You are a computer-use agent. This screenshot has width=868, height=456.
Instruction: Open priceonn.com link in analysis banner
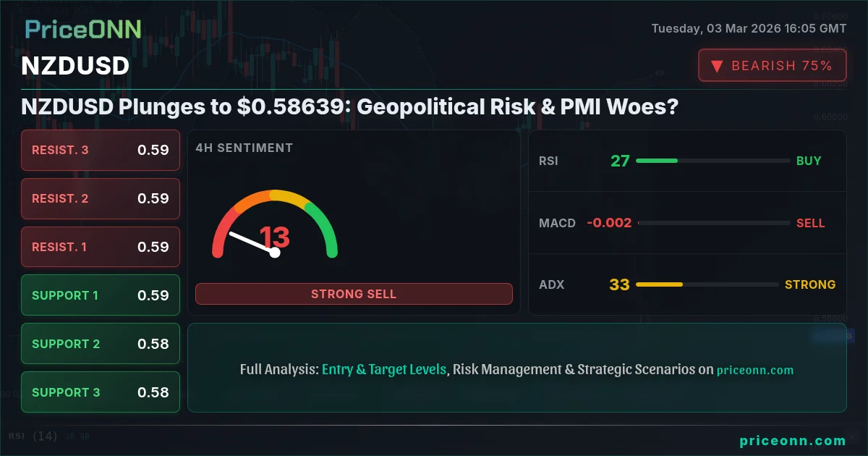pyautogui.click(x=755, y=370)
